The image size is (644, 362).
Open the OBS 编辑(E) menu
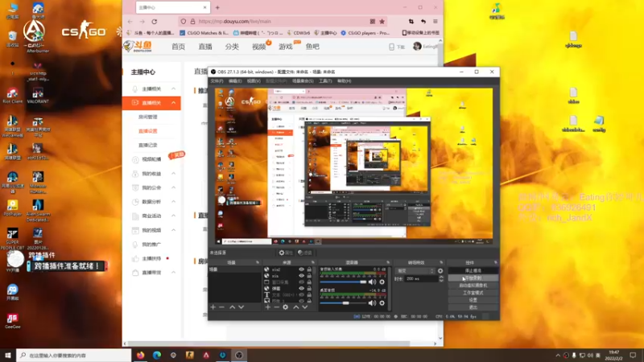pyautogui.click(x=235, y=81)
